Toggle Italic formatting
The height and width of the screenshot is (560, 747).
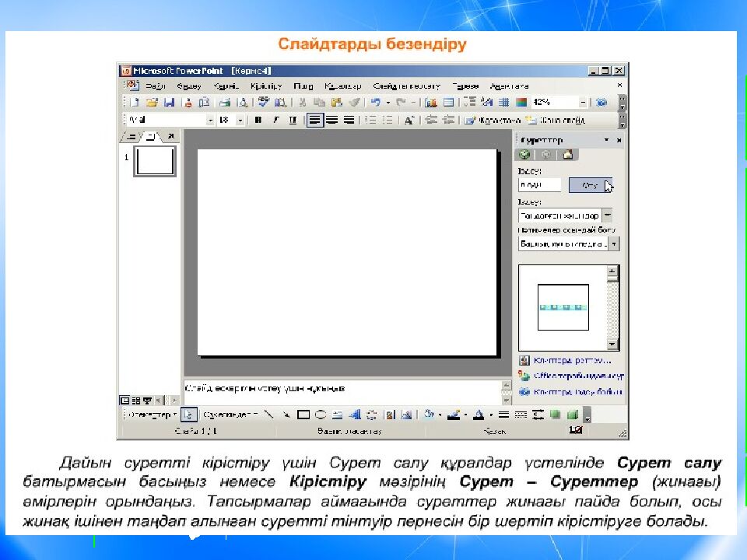tap(275, 121)
